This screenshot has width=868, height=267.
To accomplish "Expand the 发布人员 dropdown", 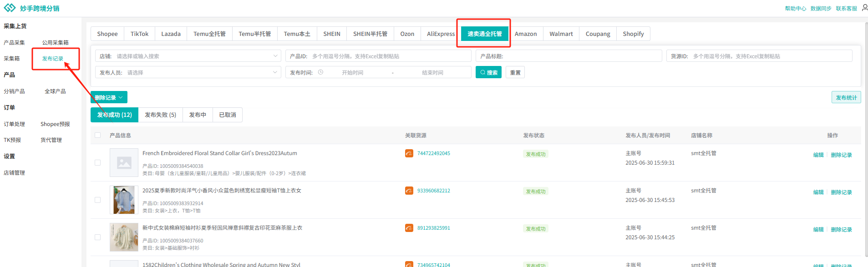I will [188, 72].
